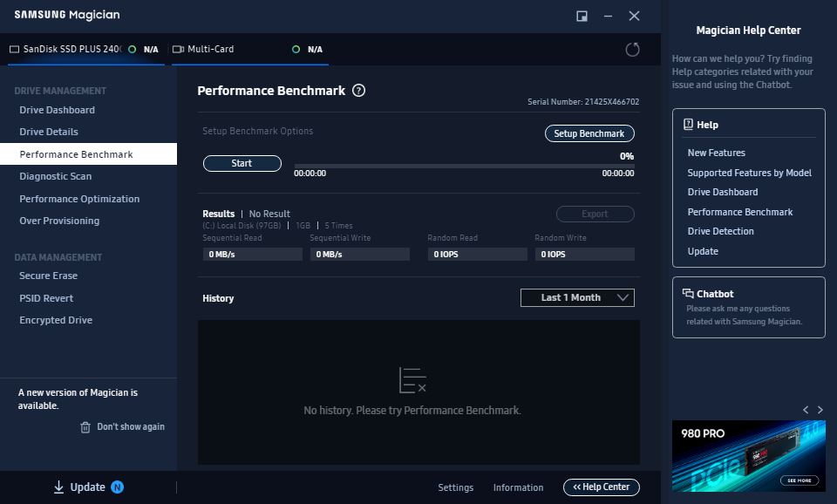
Task: Open Drive Details in sidebar
Action: click(49, 132)
